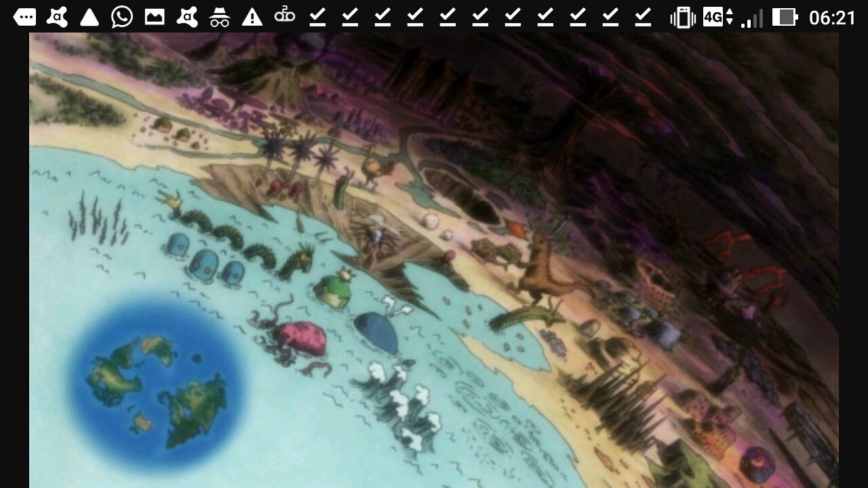Image resolution: width=868 pixels, height=488 pixels.
Task: Open the incognito hat-and-glasses notification icon
Action: (220, 17)
